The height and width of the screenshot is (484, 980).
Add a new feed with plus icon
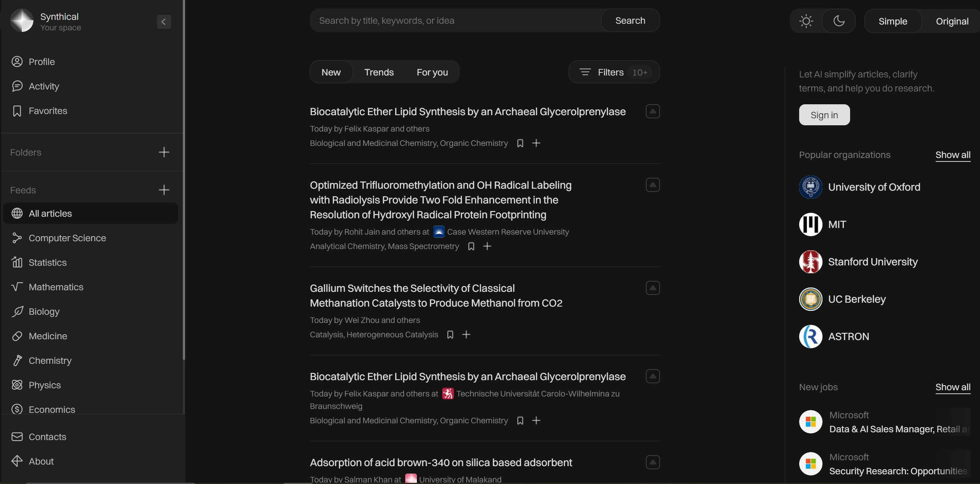164,190
